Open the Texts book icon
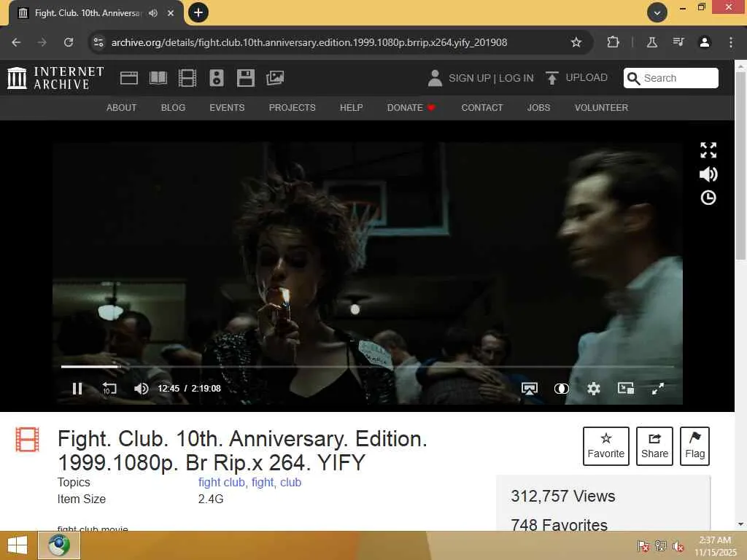This screenshot has height=560, width=747. click(x=158, y=78)
